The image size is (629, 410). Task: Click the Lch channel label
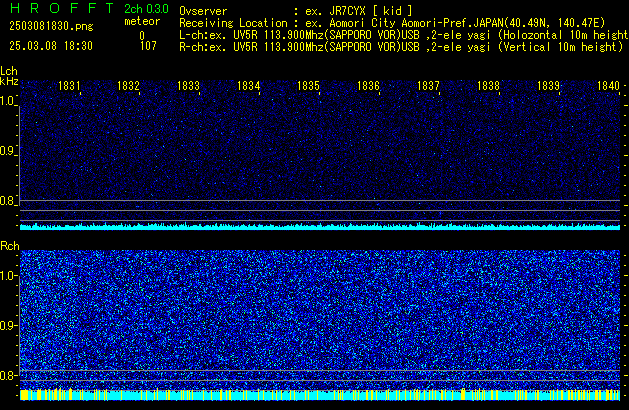pos(9,71)
